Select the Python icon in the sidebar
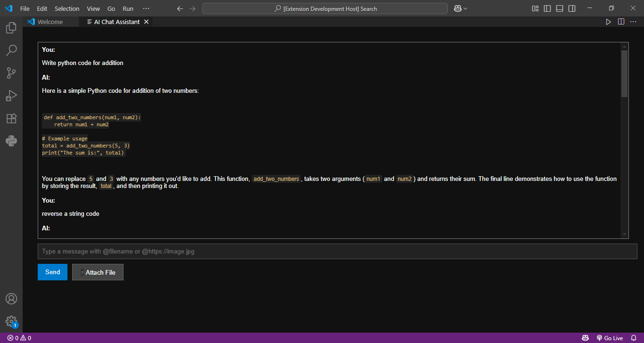Screen dimensions: 644x343 tap(11, 140)
